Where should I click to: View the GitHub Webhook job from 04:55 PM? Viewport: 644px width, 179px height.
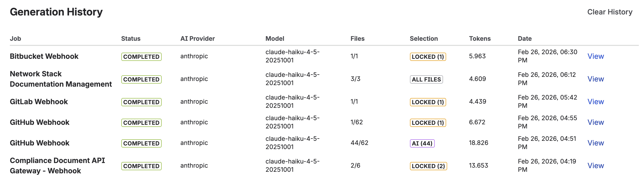coord(595,122)
